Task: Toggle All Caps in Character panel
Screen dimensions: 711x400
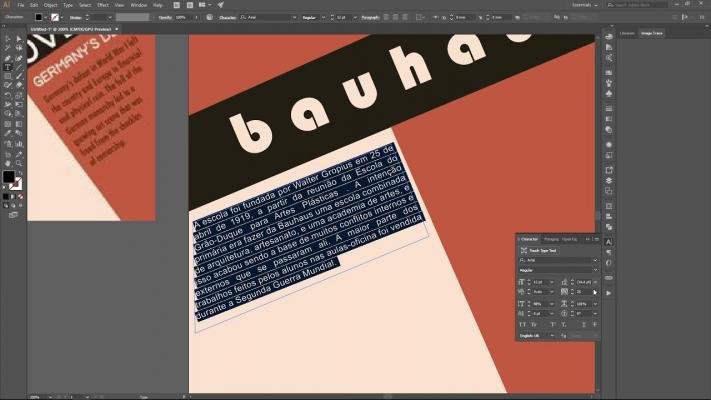Action: tap(522, 325)
